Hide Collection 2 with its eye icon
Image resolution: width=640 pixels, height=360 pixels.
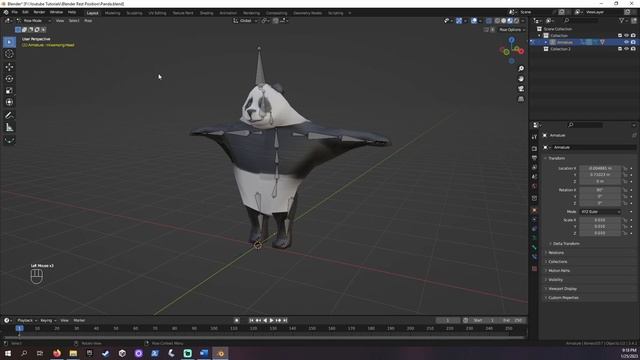[x=627, y=49]
